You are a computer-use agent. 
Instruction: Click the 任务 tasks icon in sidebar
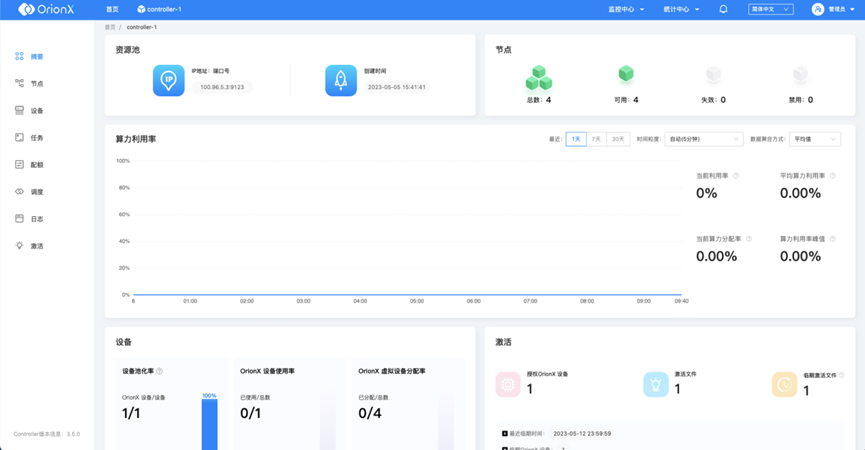pyautogui.click(x=19, y=137)
